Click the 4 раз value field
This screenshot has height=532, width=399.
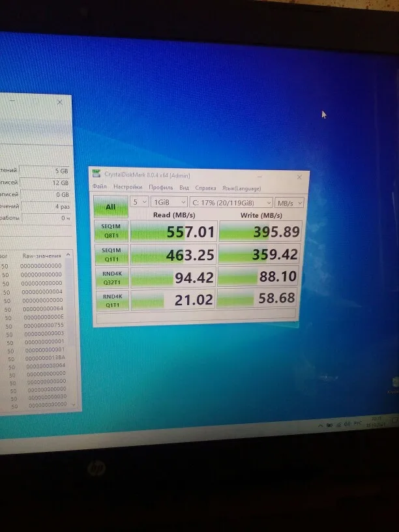point(45,206)
